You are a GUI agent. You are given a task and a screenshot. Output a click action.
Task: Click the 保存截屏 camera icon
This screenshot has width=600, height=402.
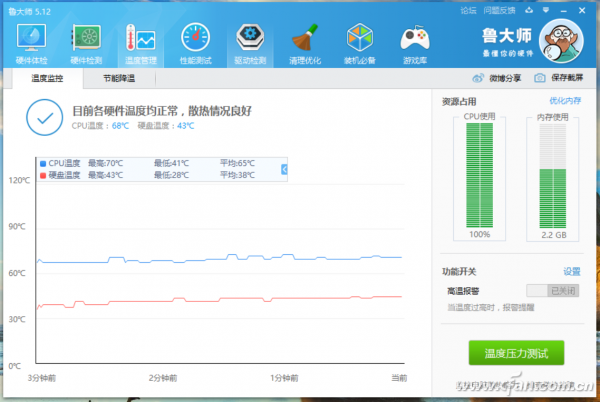(540, 78)
